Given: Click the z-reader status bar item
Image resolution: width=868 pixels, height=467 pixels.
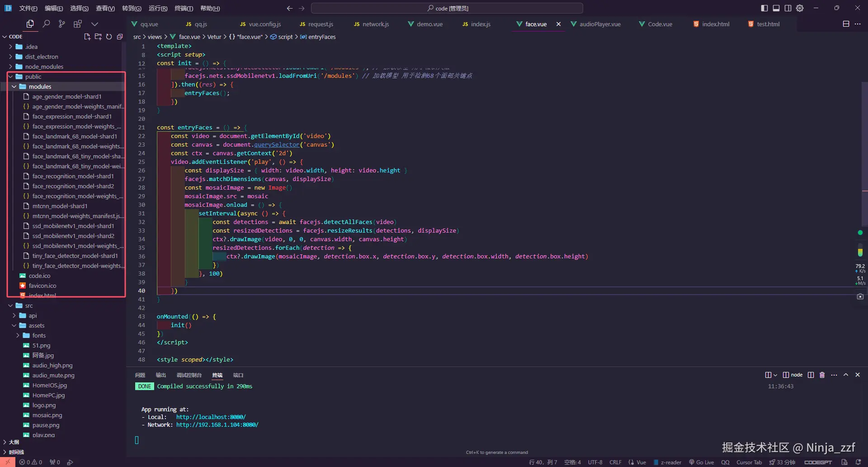Looking at the screenshot, I should pyautogui.click(x=667, y=462).
